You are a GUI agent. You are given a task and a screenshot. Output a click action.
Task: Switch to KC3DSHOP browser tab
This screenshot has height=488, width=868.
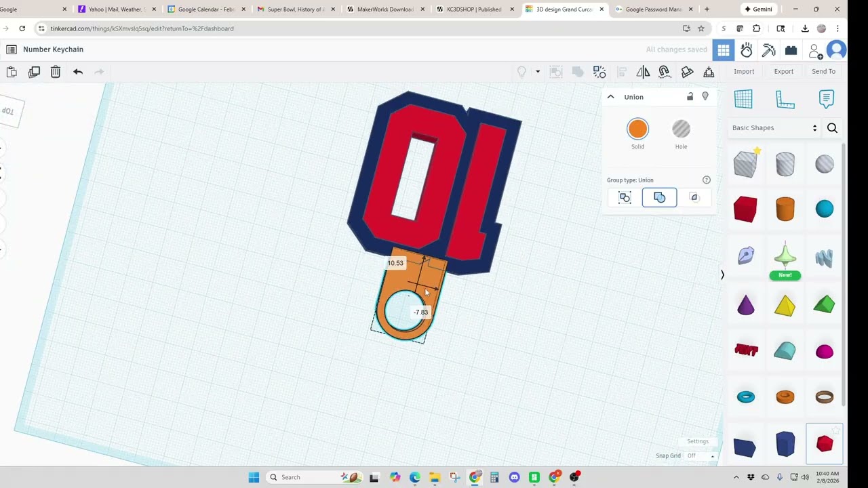click(x=473, y=9)
